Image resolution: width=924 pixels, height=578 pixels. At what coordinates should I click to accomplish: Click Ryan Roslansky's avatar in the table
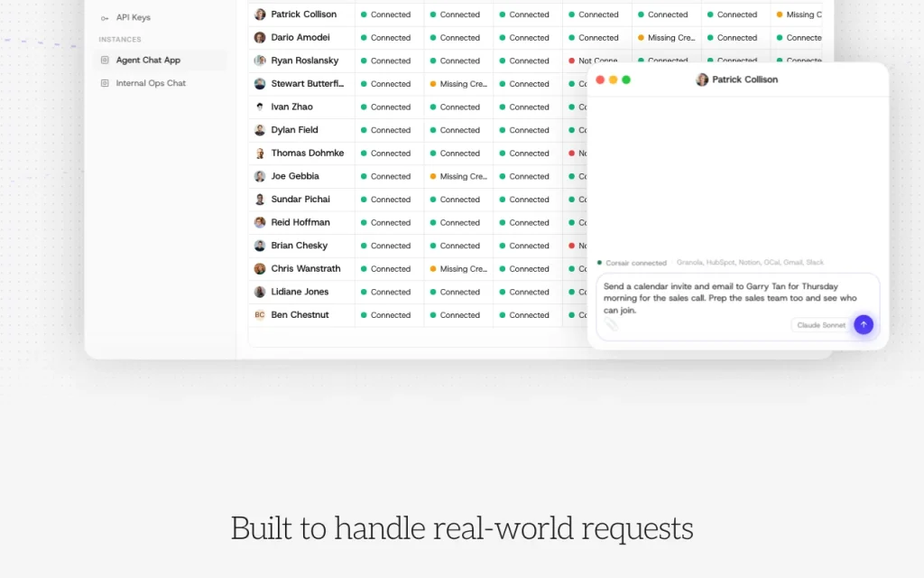pyautogui.click(x=260, y=61)
